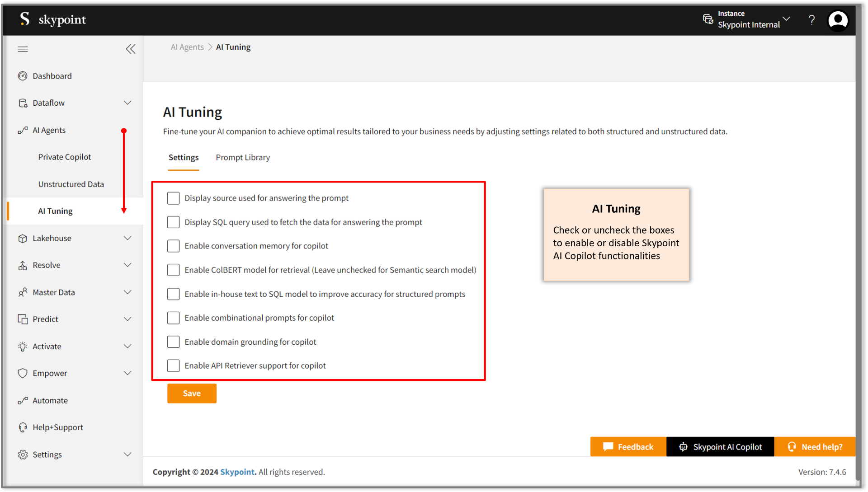This screenshot has width=868, height=492.
Task: Click the Master Data people icon
Action: [23, 292]
